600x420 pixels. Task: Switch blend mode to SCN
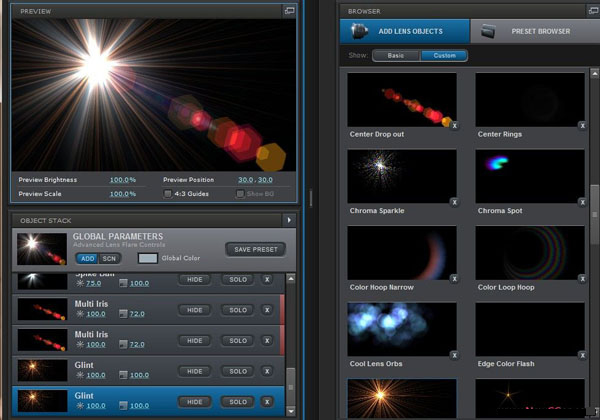pos(109,258)
